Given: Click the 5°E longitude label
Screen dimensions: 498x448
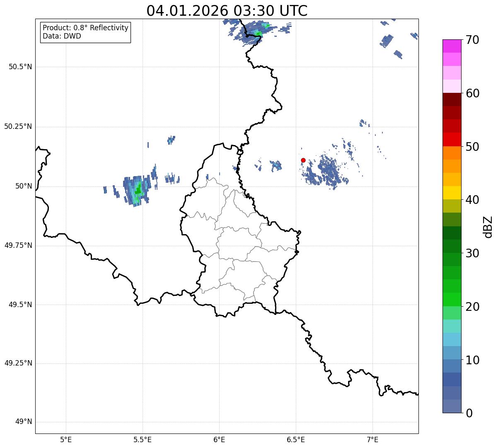Looking at the screenshot, I should pyautogui.click(x=66, y=439).
